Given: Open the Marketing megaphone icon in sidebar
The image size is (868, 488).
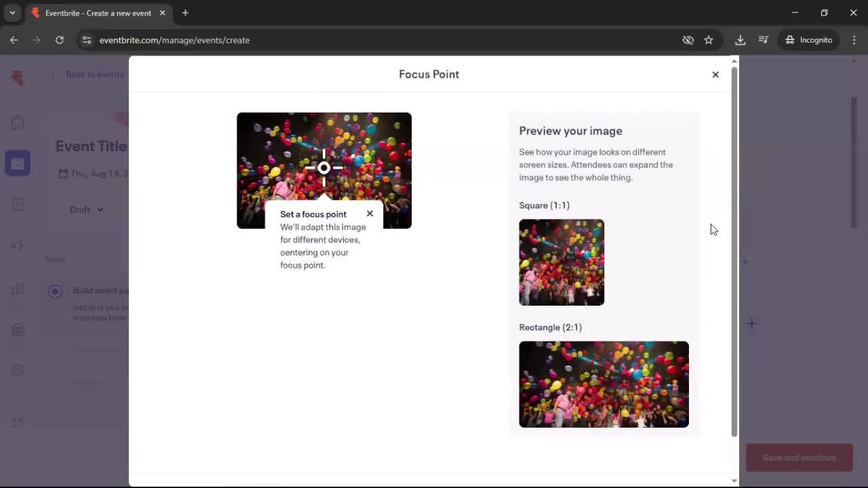Looking at the screenshot, I should 18,246.
